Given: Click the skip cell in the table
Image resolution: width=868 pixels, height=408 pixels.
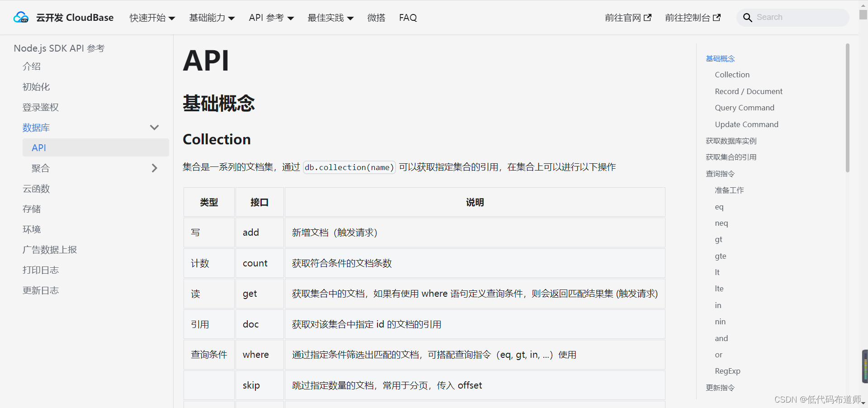Looking at the screenshot, I should pos(259,385).
